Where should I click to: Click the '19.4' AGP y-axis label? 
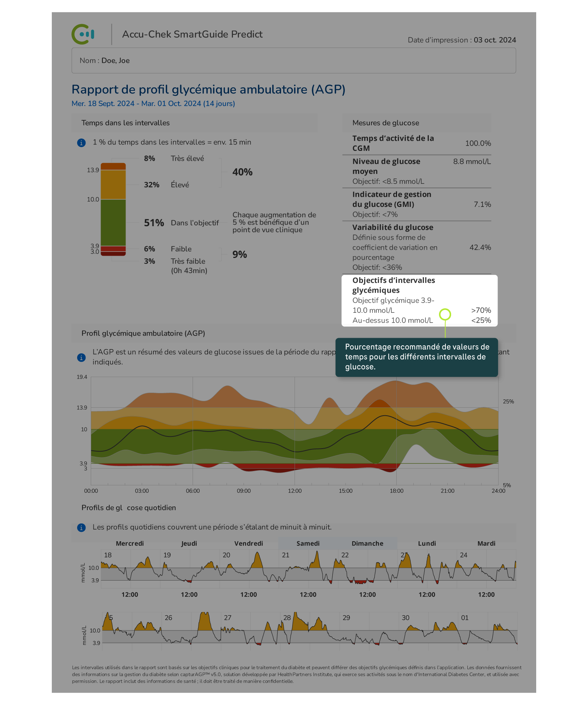(x=82, y=377)
